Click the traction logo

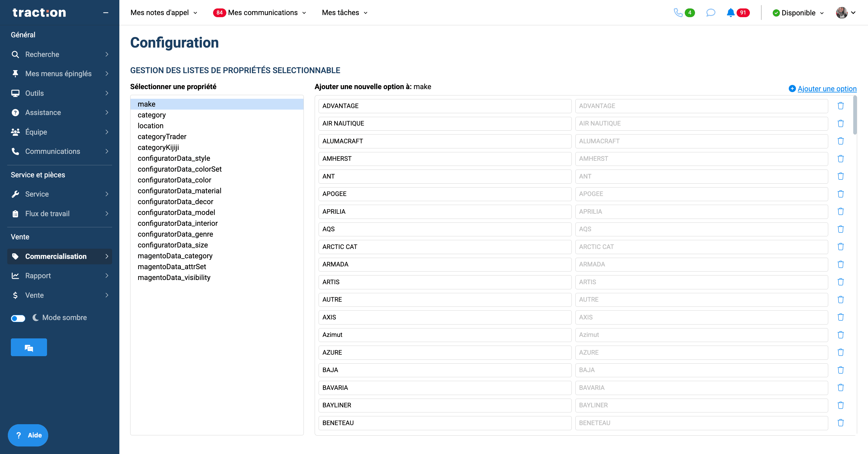click(39, 12)
